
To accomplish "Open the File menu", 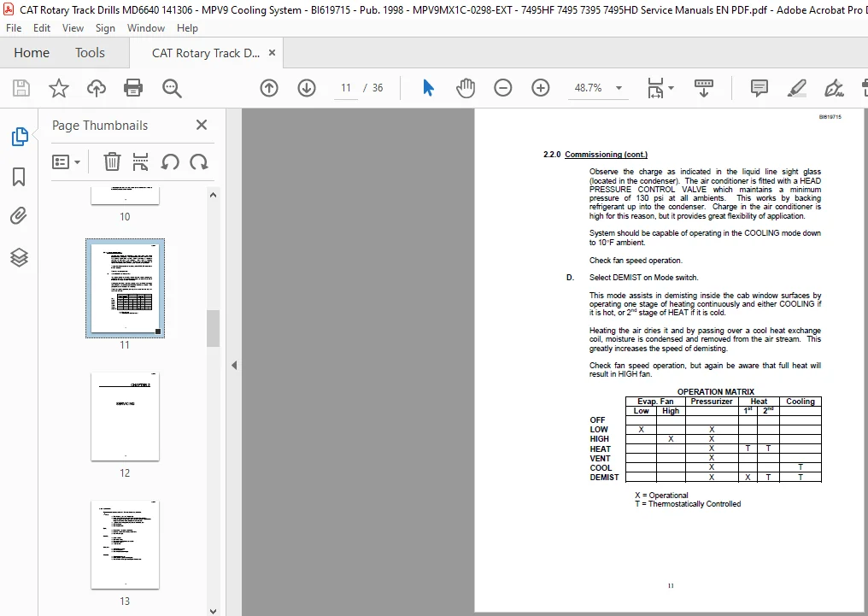I will [14, 27].
